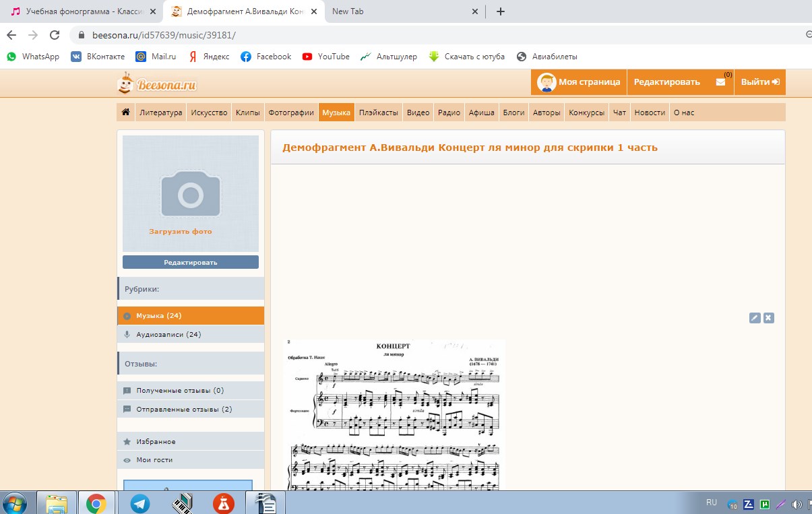Click the Выйти logout button

coord(760,82)
